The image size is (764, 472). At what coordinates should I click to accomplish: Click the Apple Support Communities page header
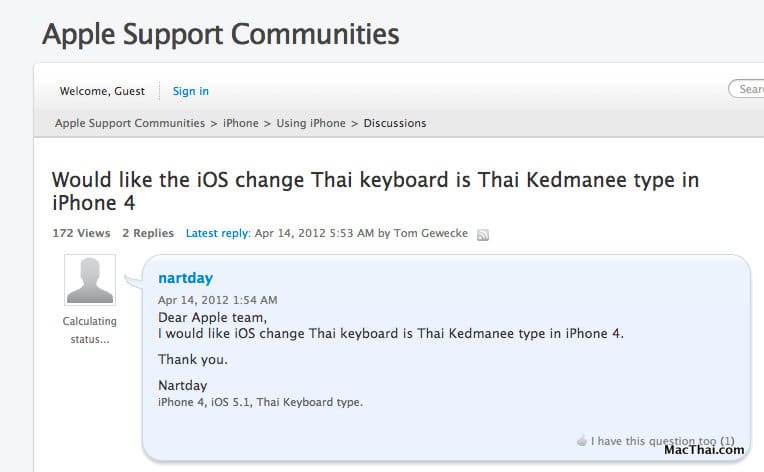coord(220,34)
